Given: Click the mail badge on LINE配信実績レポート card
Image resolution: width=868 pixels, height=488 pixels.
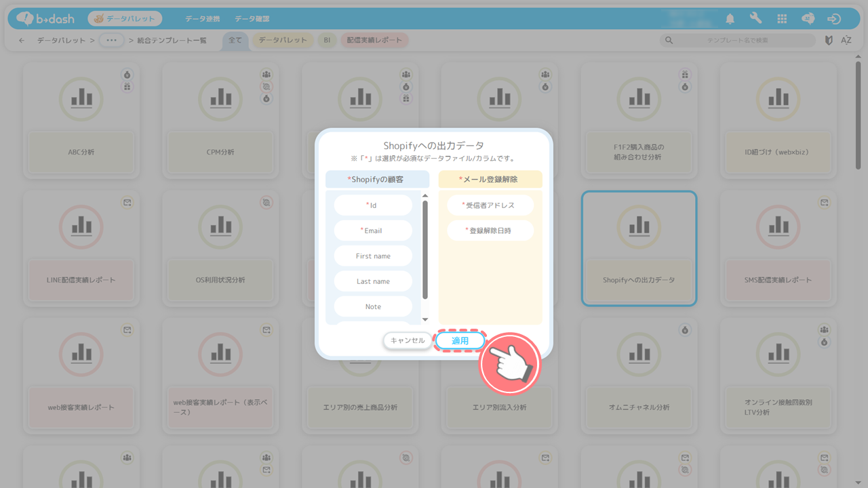Looking at the screenshot, I should coord(127,202).
